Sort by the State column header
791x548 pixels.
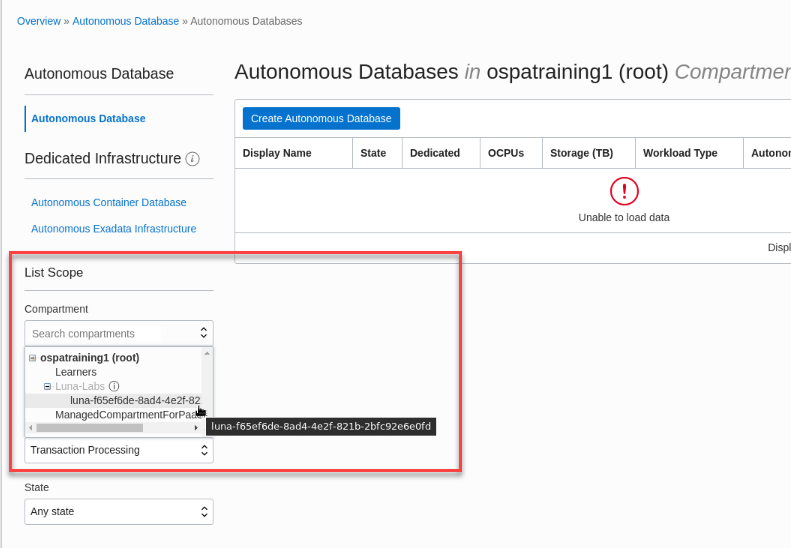pos(373,153)
